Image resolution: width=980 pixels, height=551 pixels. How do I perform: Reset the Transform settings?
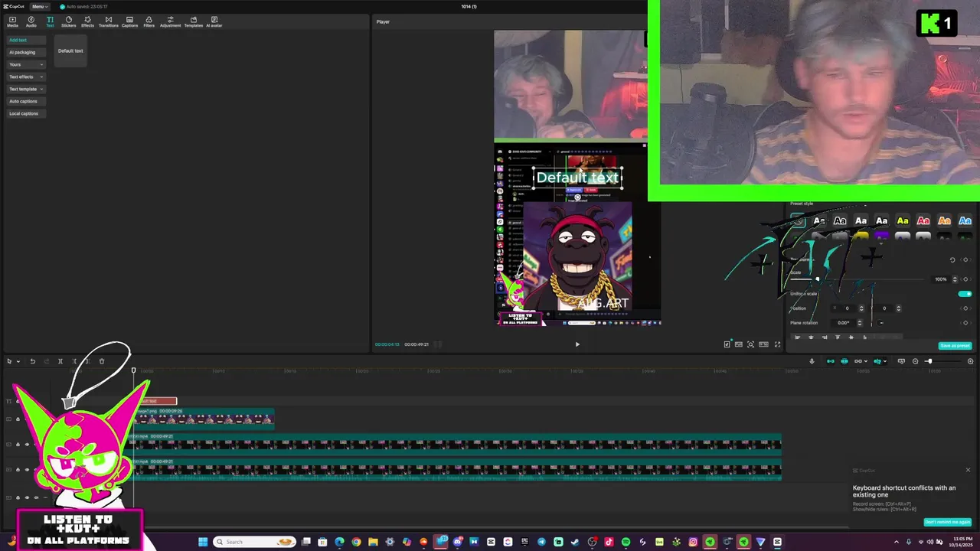[x=952, y=260]
